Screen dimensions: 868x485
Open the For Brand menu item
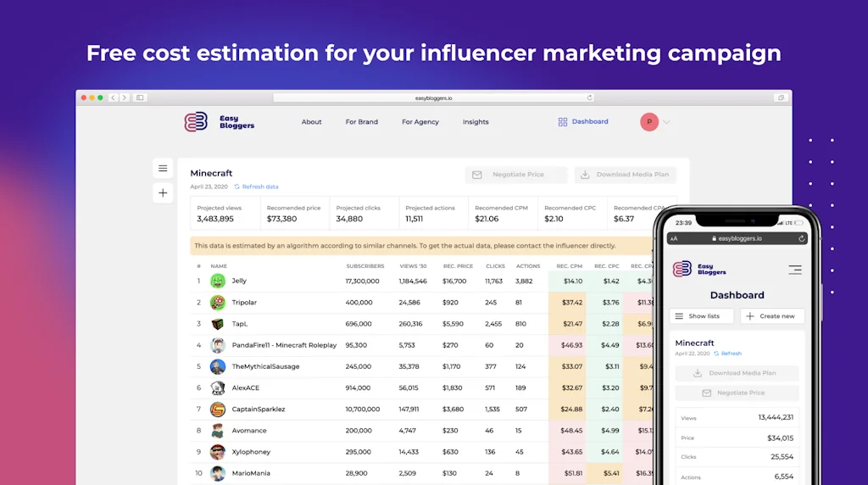[x=361, y=122]
